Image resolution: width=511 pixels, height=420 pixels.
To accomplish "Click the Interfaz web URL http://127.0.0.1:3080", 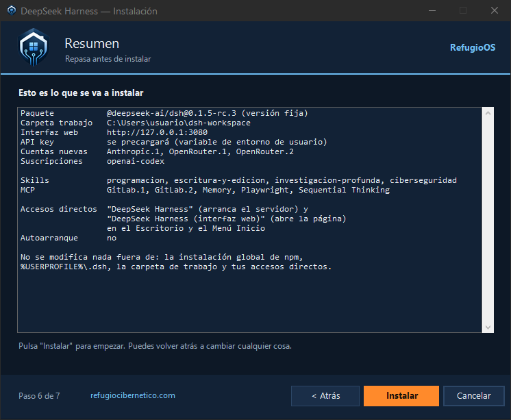I will (157, 132).
